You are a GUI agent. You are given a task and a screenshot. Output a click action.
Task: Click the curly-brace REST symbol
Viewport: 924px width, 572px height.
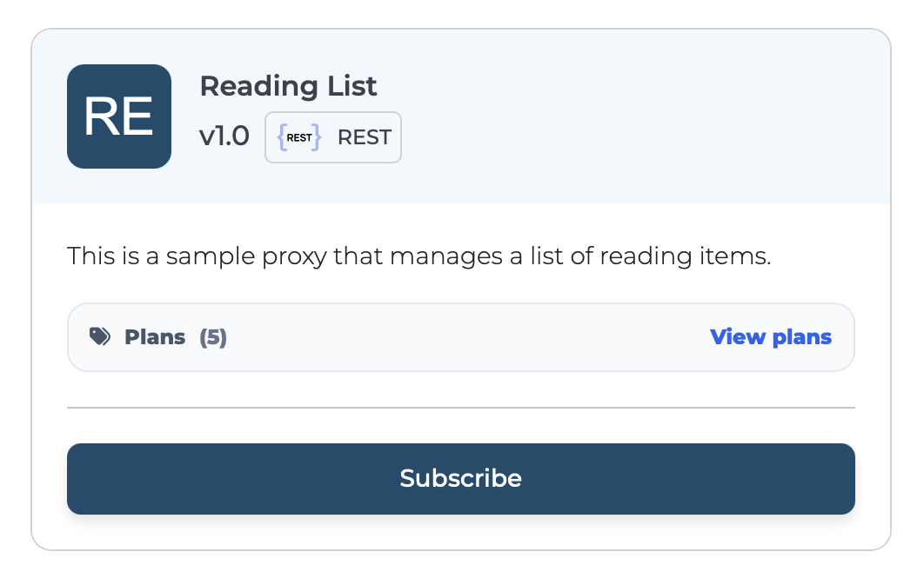[299, 136]
